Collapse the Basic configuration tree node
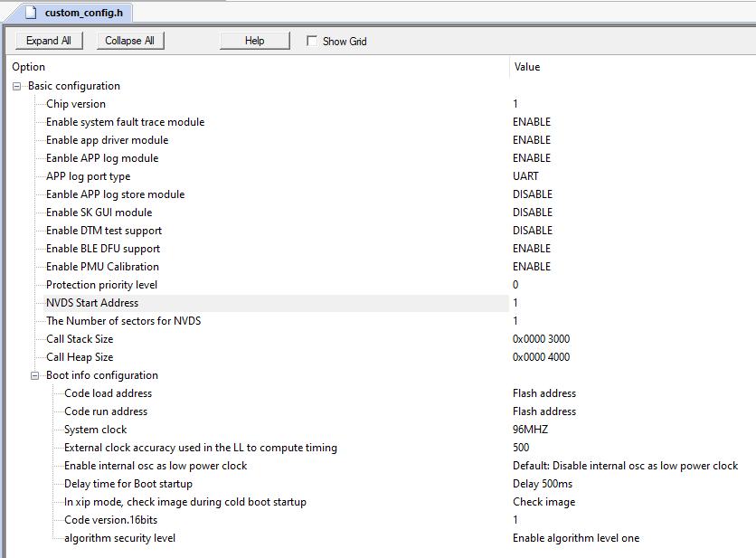 (17, 86)
